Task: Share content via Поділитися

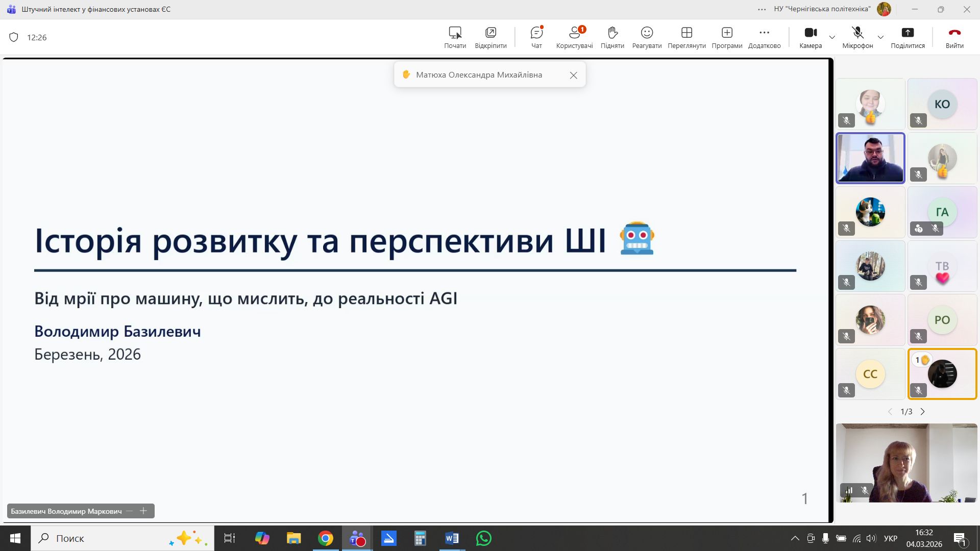Action: [x=908, y=37]
